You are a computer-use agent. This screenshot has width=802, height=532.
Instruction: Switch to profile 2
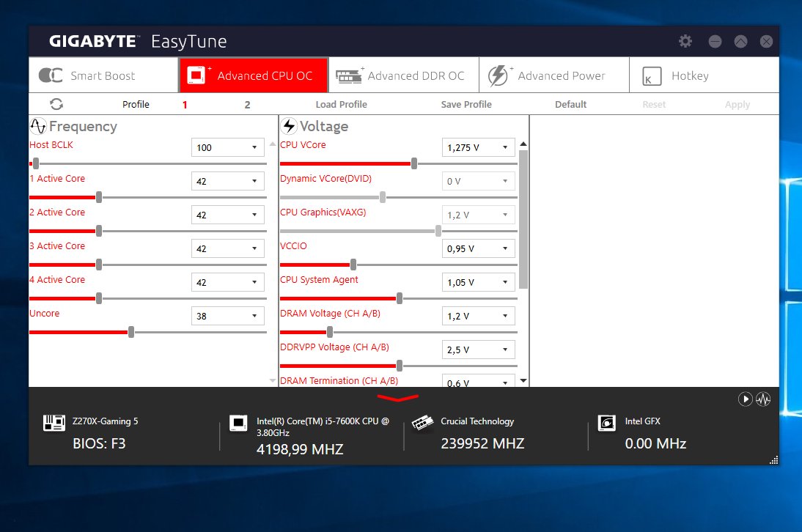point(247,105)
